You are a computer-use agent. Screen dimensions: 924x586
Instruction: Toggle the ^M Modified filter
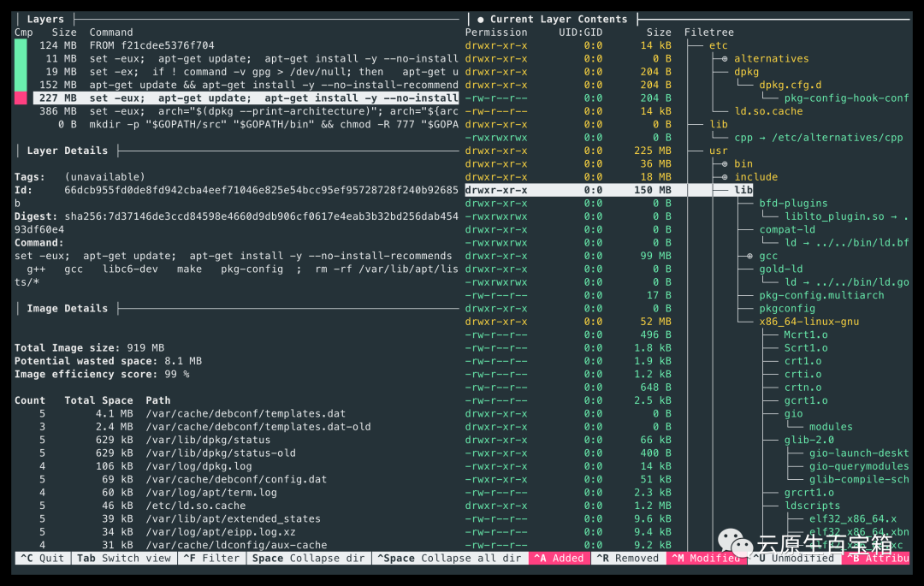pos(705,559)
